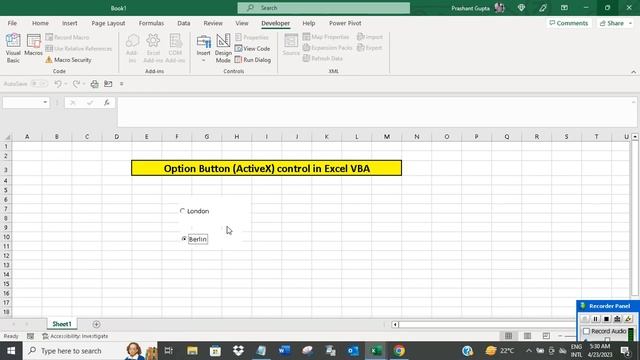Enable the Record Audio checkbox
This screenshot has width=640, height=360.
click(587, 331)
